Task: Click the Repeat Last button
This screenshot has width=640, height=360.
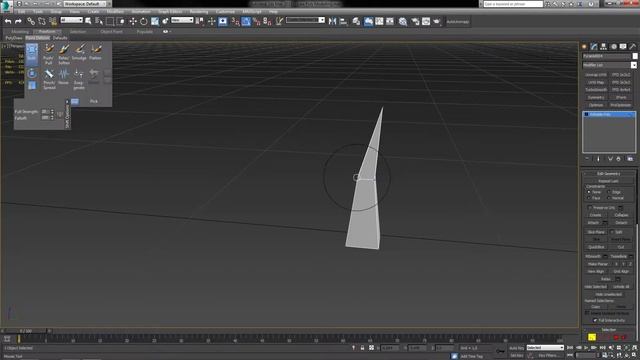Action: coord(608,181)
